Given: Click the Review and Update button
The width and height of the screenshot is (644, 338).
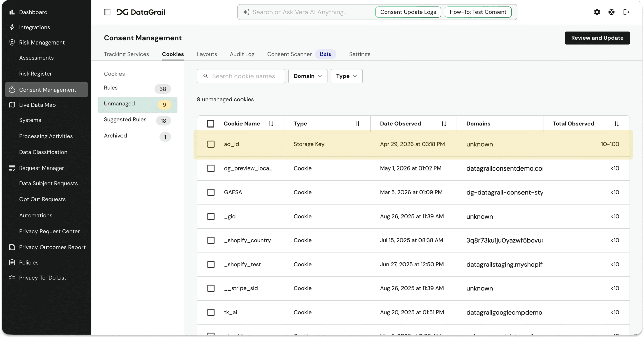Looking at the screenshot, I should click(597, 38).
